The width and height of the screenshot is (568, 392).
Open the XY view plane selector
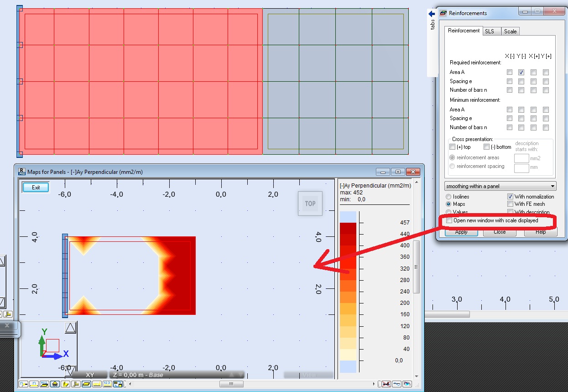pos(90,375)
